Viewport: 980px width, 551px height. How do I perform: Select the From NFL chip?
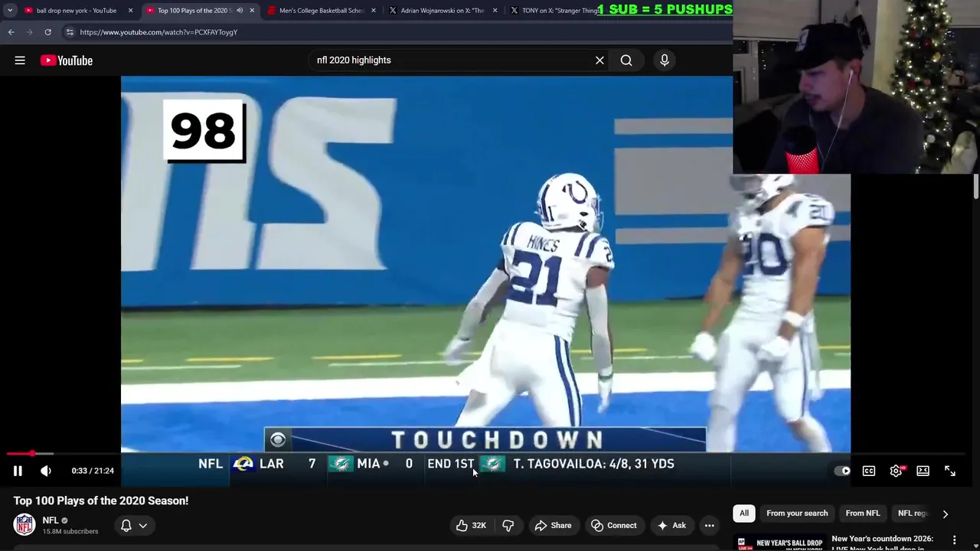(x=863, y=513)
